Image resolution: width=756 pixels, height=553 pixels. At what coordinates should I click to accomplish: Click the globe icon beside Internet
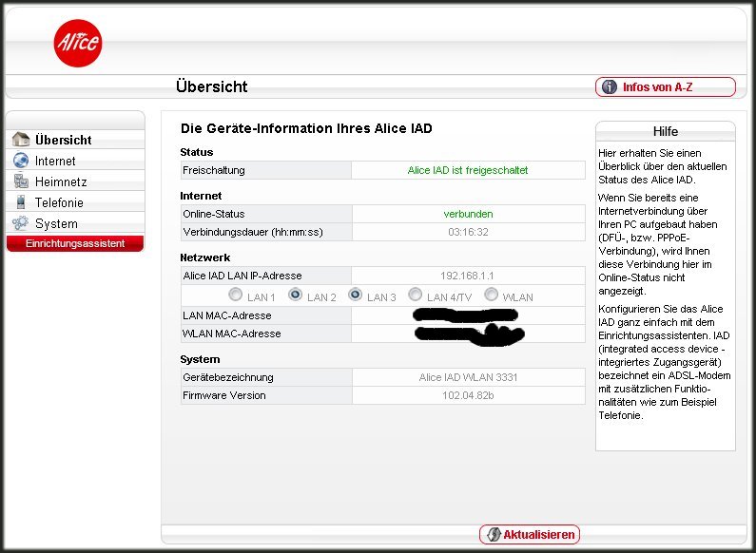tap(21, 161)
